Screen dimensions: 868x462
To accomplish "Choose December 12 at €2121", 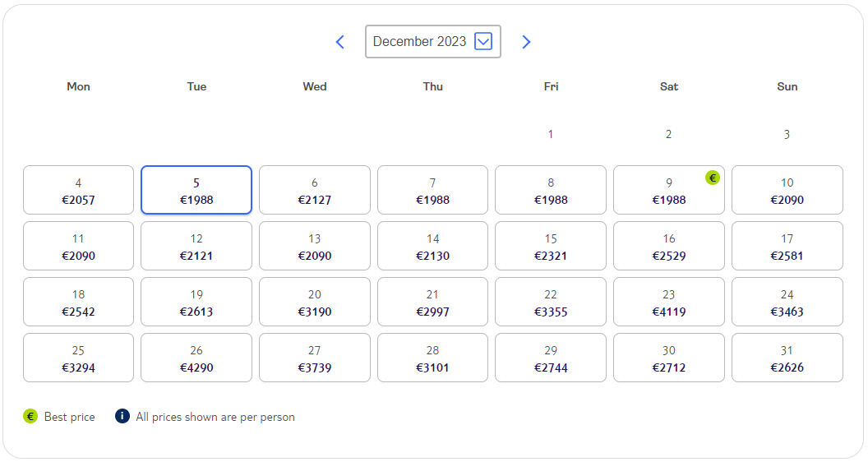I will (196, 246).
